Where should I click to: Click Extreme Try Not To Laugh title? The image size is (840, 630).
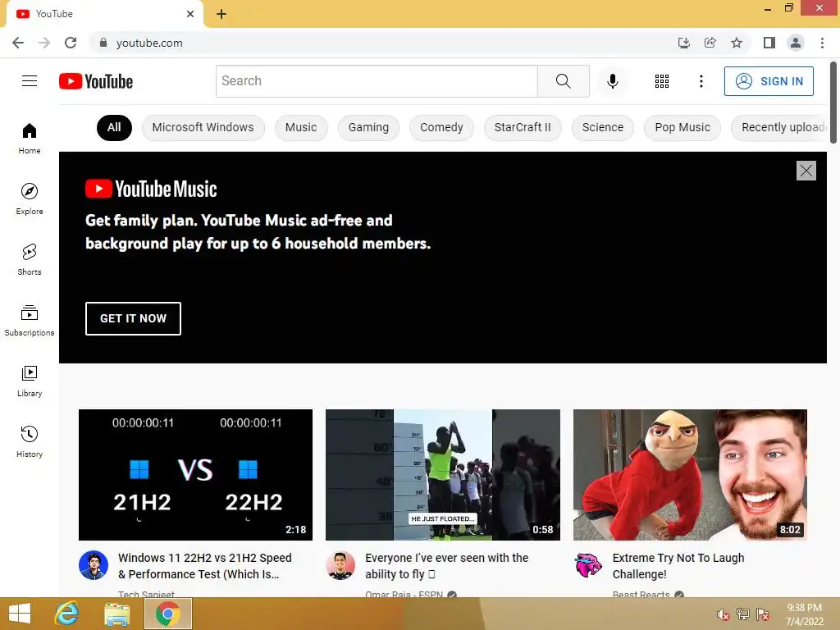tap(678, 566)
